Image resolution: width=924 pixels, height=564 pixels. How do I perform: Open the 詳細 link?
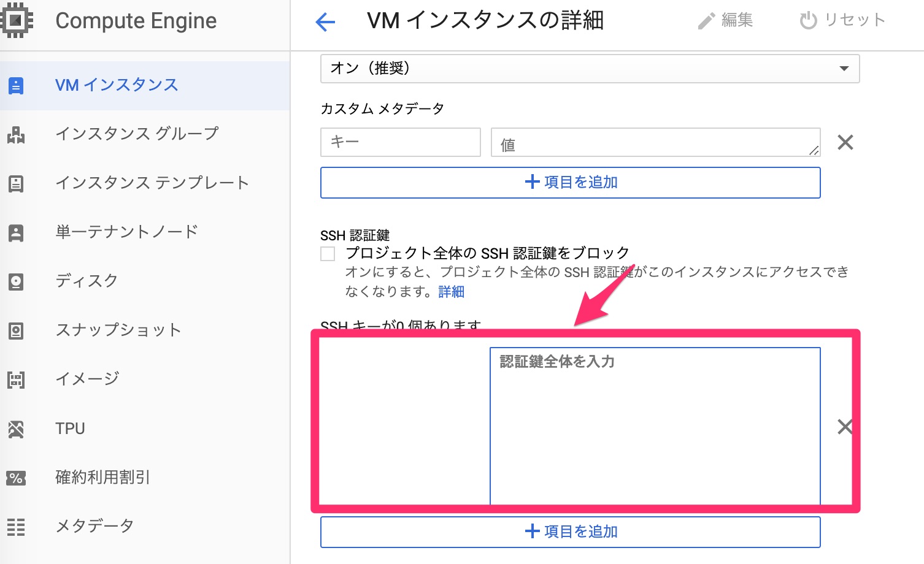pos(451,292)
